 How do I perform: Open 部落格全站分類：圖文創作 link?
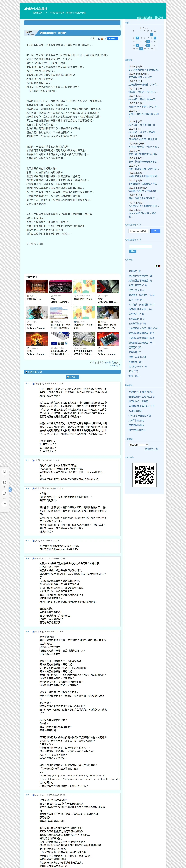point(150,18)
